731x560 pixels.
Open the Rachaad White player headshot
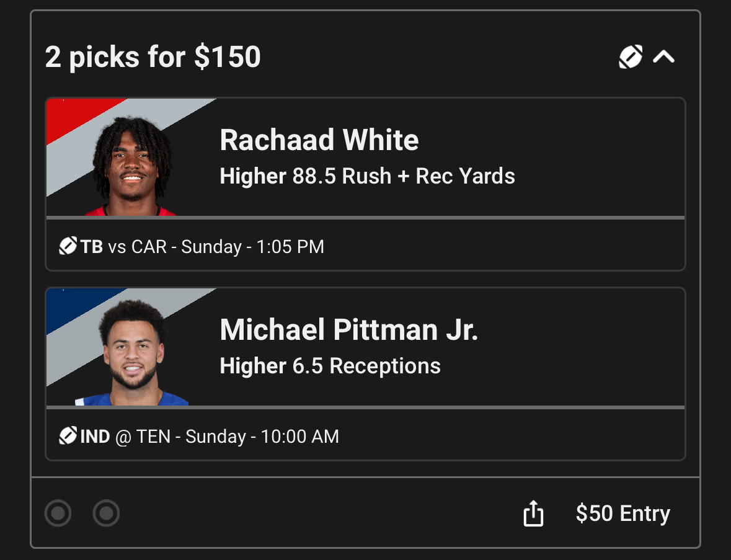point(133,166)
